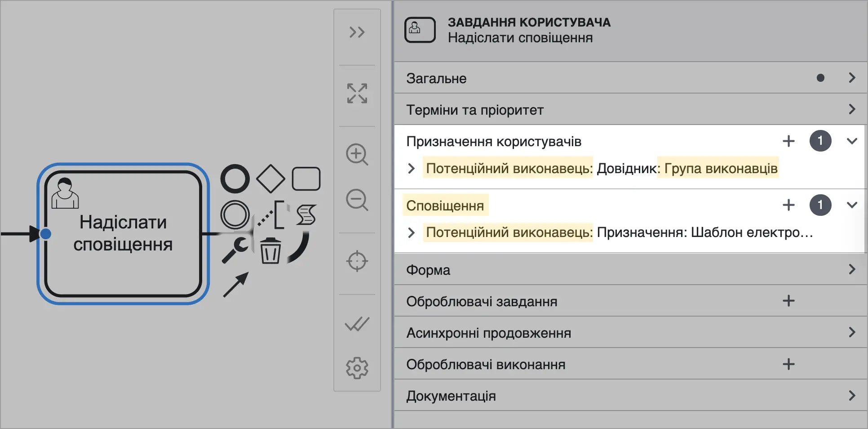This screenshot has height=429, width=868.
Task: Click the dot indicator in Загальне row
Action: (x=820, y=78)
